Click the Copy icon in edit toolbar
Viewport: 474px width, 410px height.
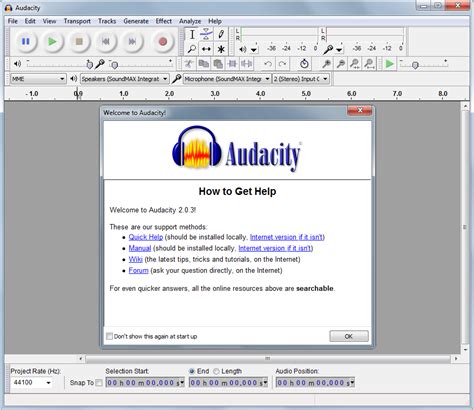203,64
